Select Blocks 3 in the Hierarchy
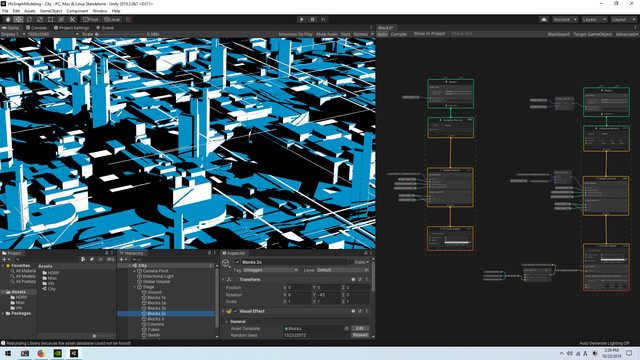 (x=156, y=319)
